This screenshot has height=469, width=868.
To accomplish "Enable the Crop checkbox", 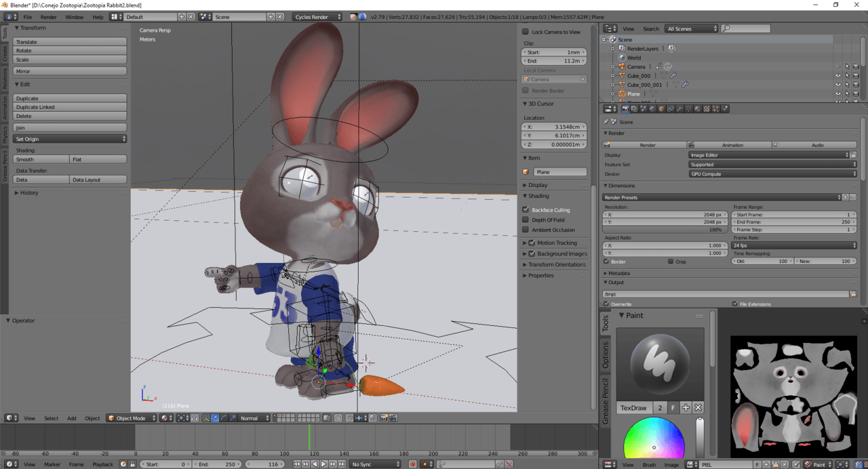I will pos(671,262).
